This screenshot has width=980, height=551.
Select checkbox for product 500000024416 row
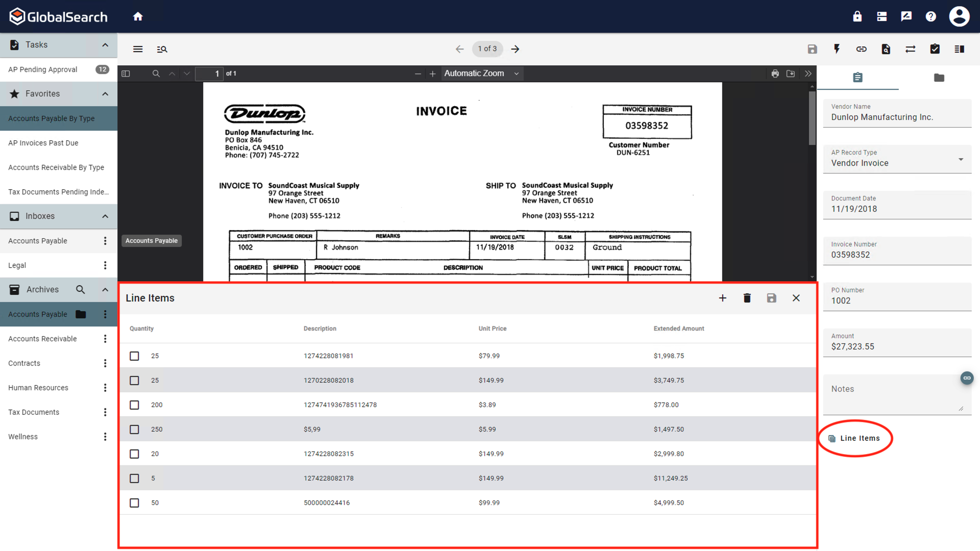tap(134, 503)
